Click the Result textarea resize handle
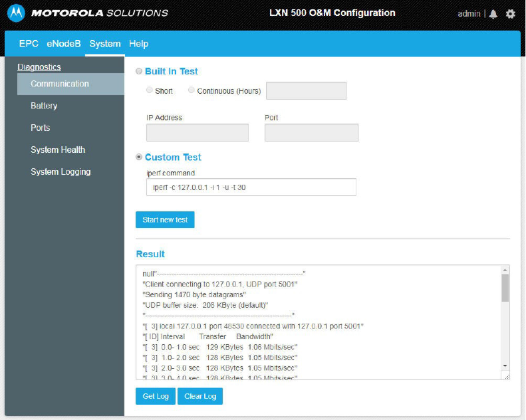Viewport: 526px width, 420px height. coord(507,377)
